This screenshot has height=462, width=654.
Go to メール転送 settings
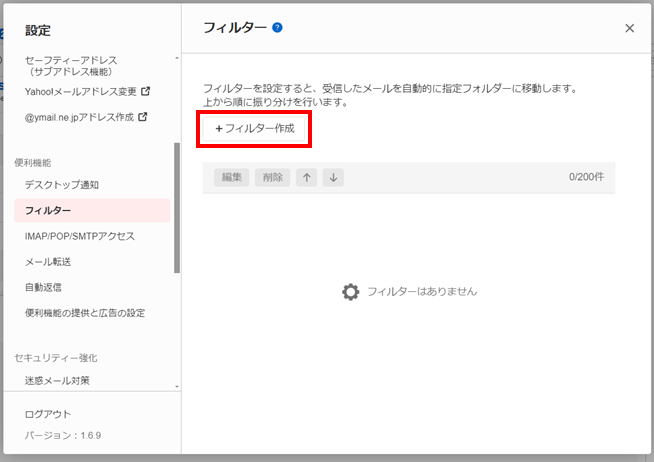(48, 262)
